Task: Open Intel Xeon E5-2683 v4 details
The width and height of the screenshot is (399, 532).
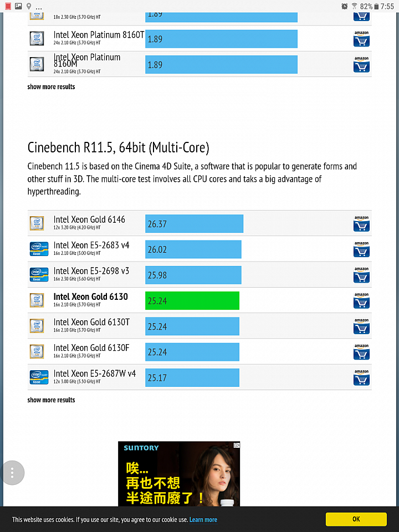Action: 91,245
